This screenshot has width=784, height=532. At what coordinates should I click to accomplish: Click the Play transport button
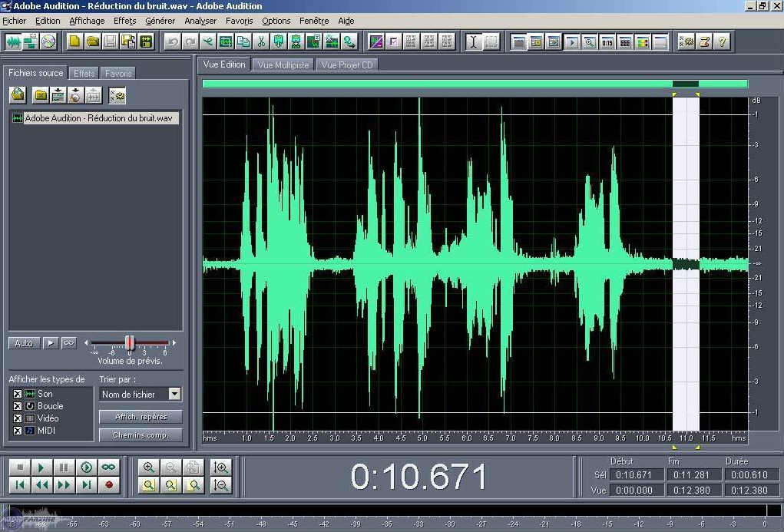tap(42, 468)
